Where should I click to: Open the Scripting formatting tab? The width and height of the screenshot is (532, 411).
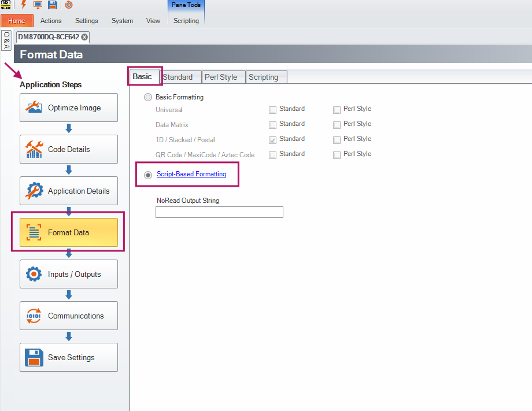(264, 77)
